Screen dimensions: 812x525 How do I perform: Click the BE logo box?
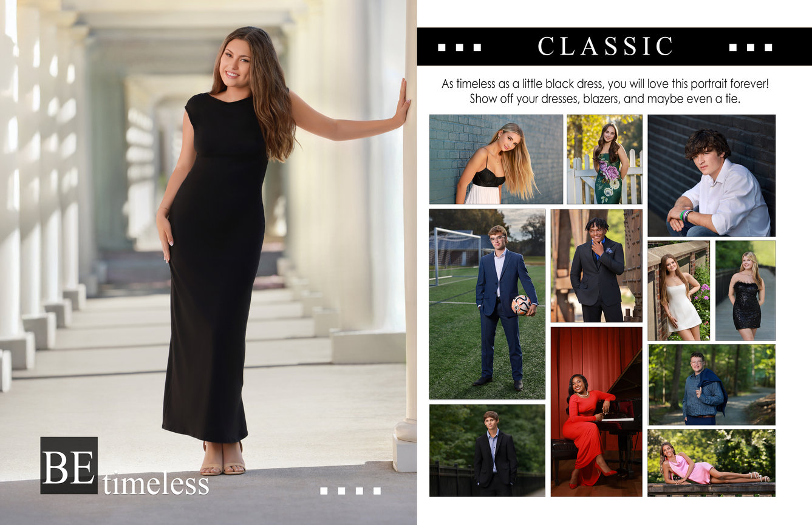pos(69,465)
